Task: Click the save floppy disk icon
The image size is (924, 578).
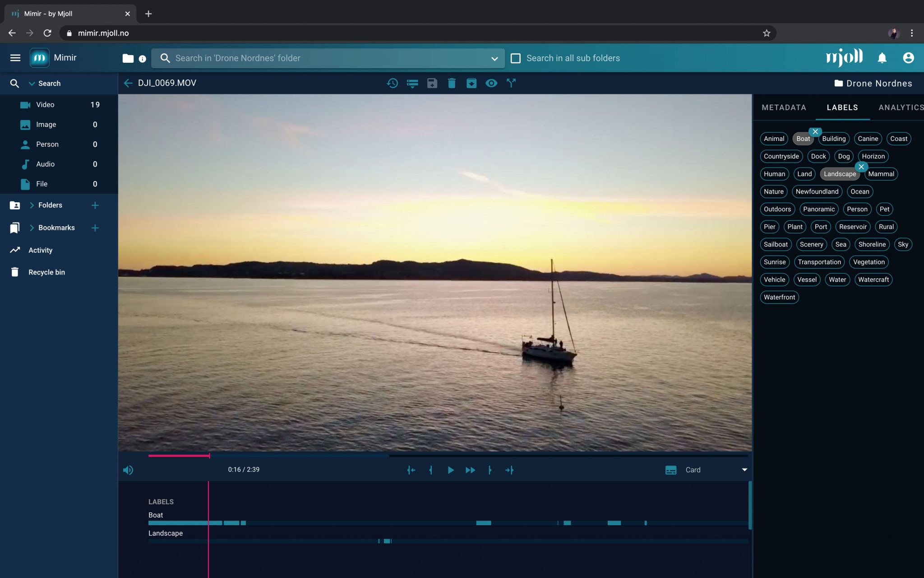Action: pyautogui.click(x=432, y=83)
